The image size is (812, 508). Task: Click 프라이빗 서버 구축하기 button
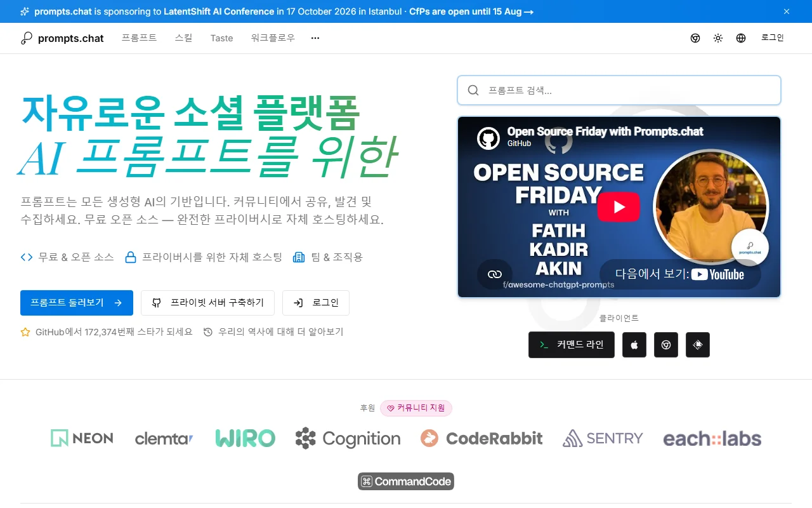pos(207,303)
